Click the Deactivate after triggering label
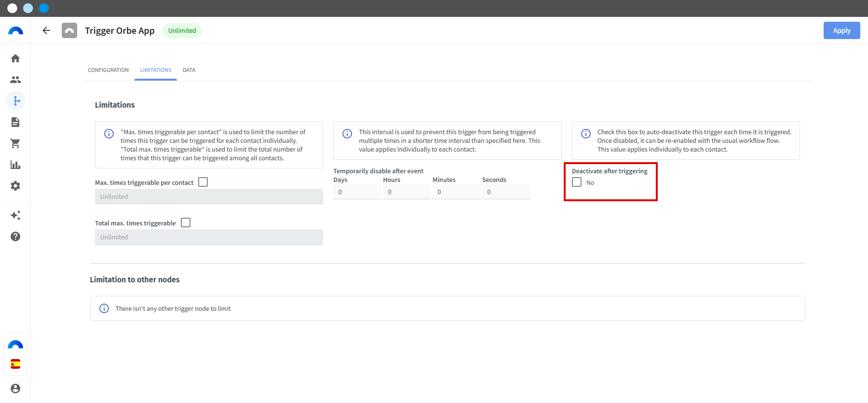The image size is (868, 403). pyautogui.click(x=610, y=171)
